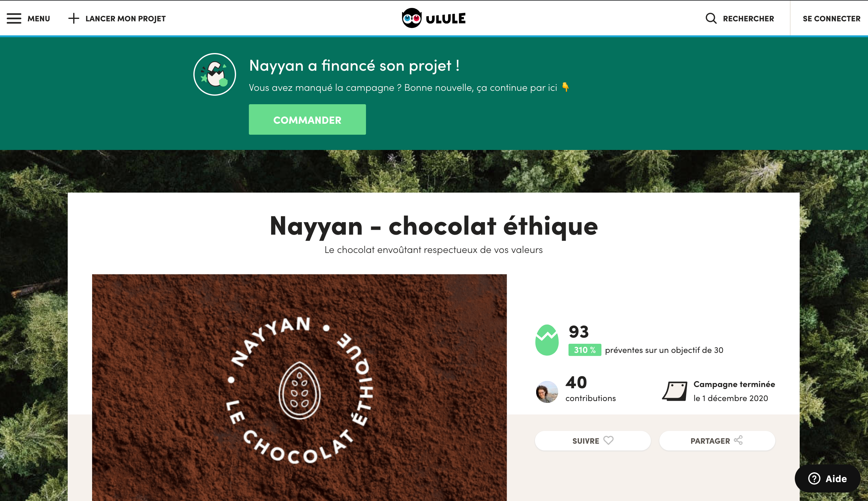Select LANCER MON PROJET in the header
The width and height of the screenshot is (868, 501).
(126, 19)
